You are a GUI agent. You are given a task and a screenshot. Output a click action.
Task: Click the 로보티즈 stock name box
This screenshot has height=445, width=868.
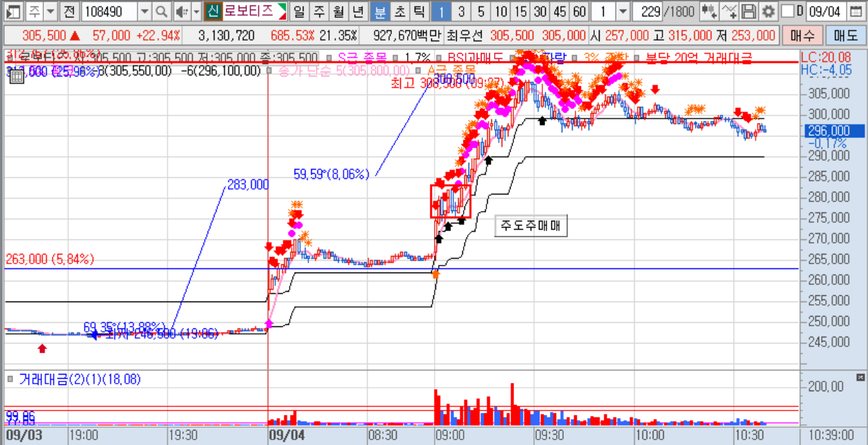tap(255, 11)
